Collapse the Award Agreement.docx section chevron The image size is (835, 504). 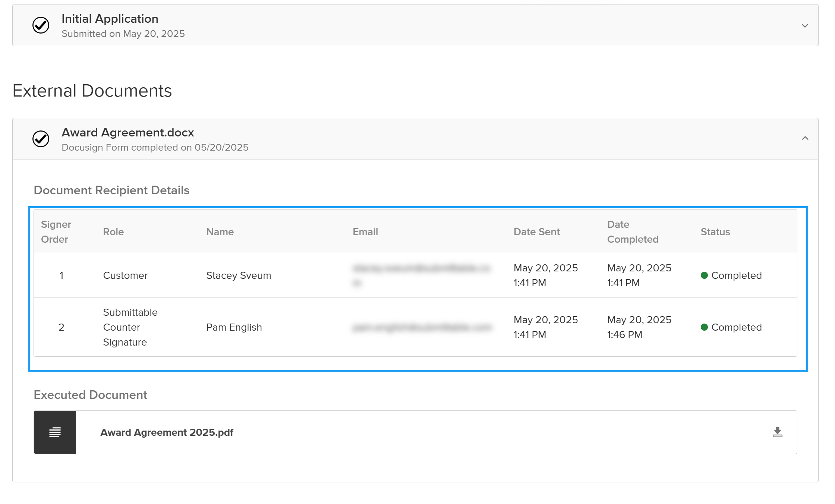[x=805, y=138]
